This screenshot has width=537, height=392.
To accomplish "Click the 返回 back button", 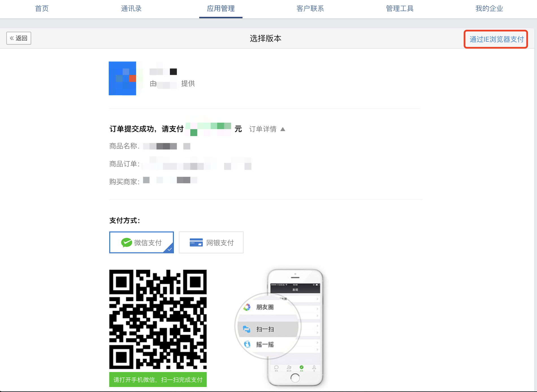I will (x=19, y=38).
